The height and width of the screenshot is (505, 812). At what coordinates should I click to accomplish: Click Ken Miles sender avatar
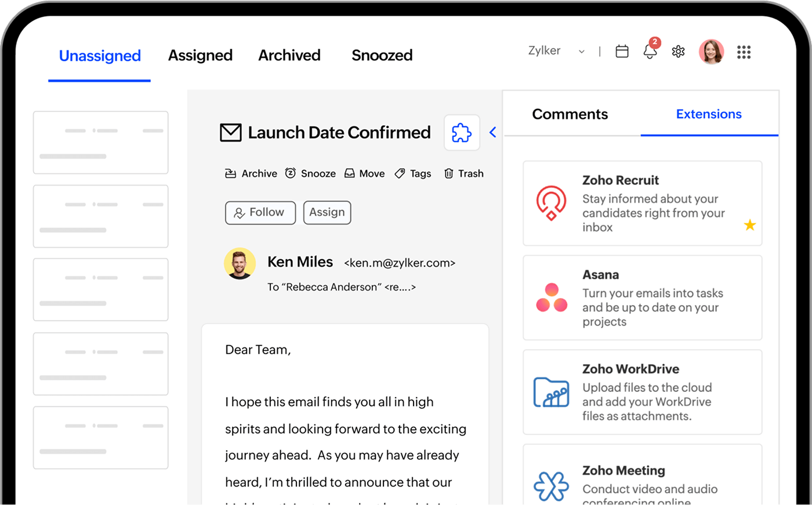pyautogui.click(x=240, y=264)
